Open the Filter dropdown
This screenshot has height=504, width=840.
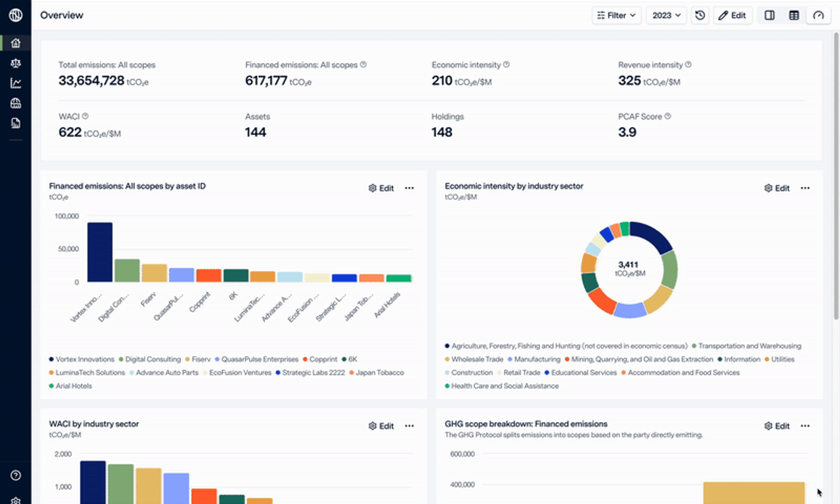click(616, 15)
